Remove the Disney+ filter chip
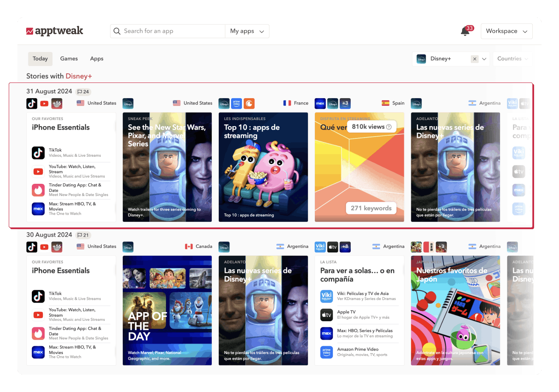Viewport: 559px width, 392px height. [475, 58]
